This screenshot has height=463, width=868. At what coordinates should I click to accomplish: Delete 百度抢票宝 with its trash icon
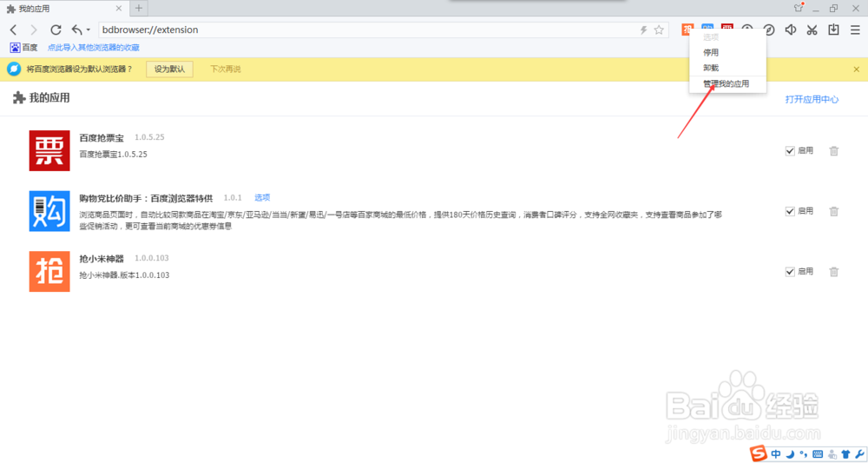coord(833,150)
